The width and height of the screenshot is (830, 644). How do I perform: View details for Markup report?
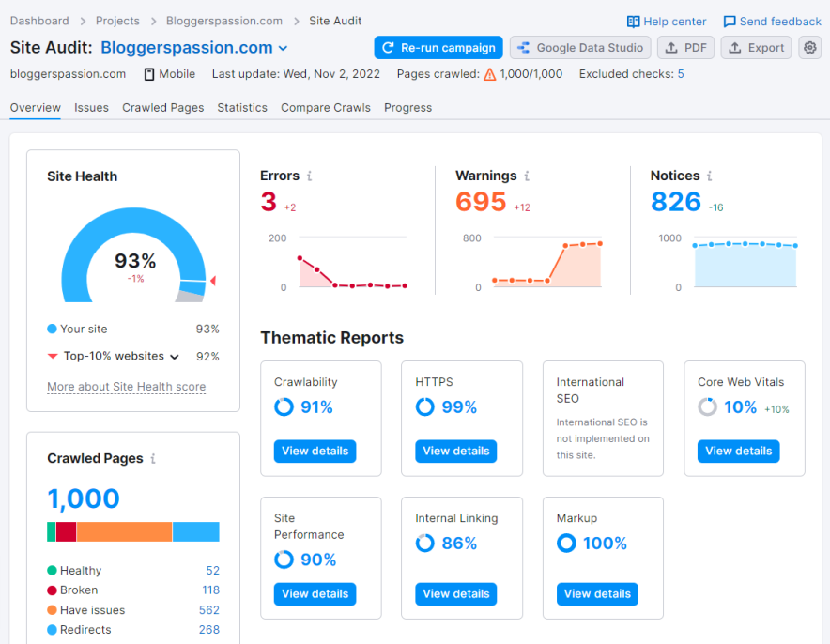point(597,594)
